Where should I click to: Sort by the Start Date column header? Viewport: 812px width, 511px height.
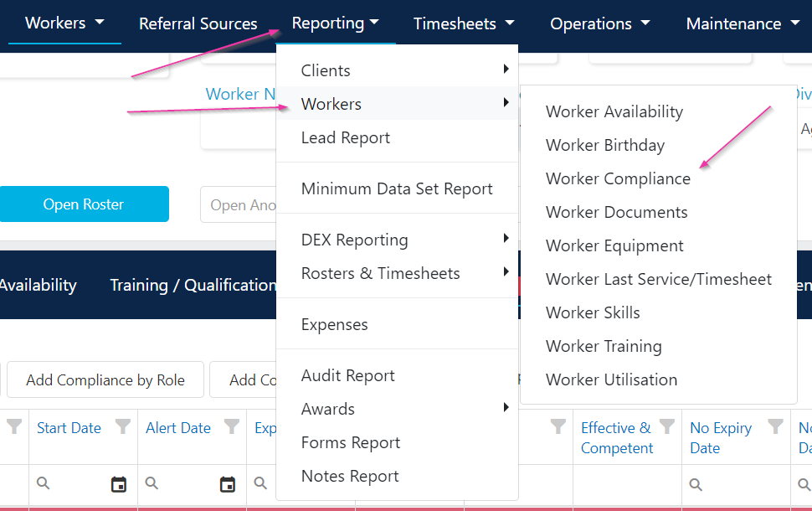click(x=69, y=428)
